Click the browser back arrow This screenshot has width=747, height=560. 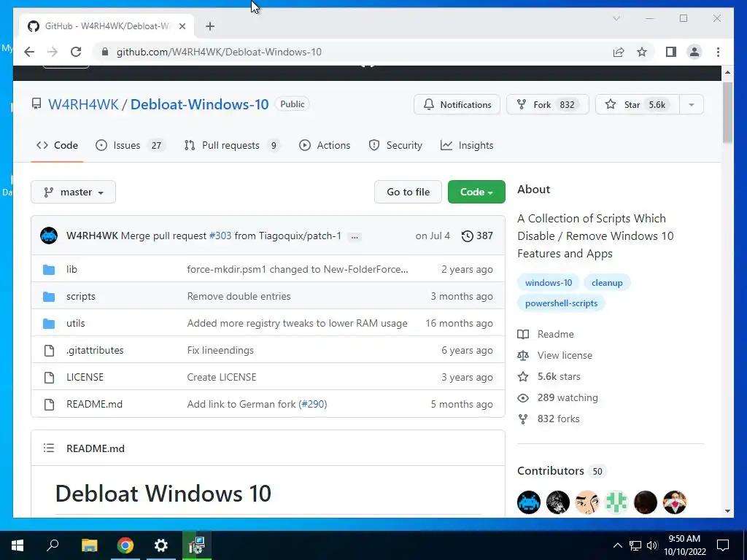(29, 52)
